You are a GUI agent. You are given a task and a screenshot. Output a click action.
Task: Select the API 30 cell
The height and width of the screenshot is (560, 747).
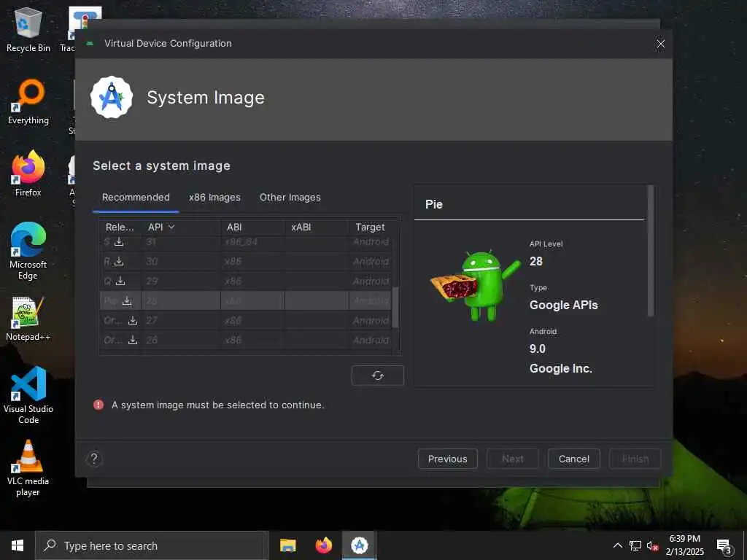pyautogui.click(x=182, y=262)
